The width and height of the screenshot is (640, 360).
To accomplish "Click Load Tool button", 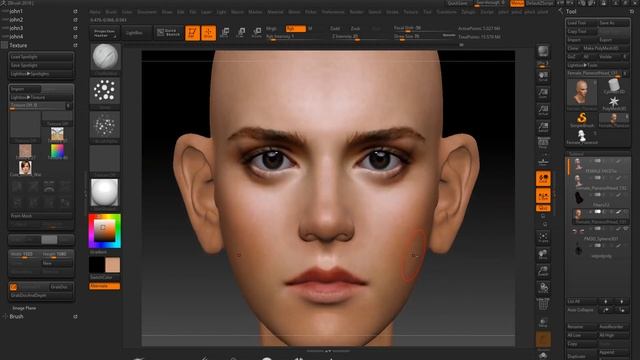I will [582, 23].
